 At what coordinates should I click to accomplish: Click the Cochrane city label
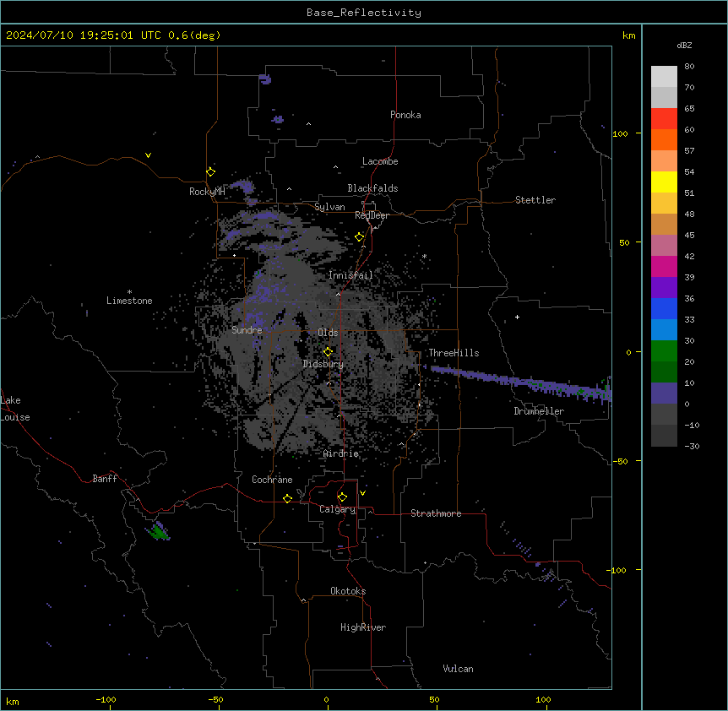pos(272,480)
